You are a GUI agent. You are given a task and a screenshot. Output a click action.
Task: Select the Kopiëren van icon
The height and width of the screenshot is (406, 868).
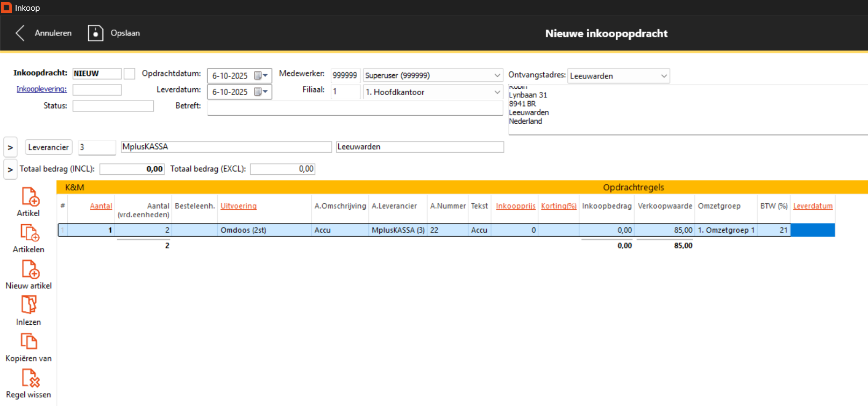click(29, 341)
